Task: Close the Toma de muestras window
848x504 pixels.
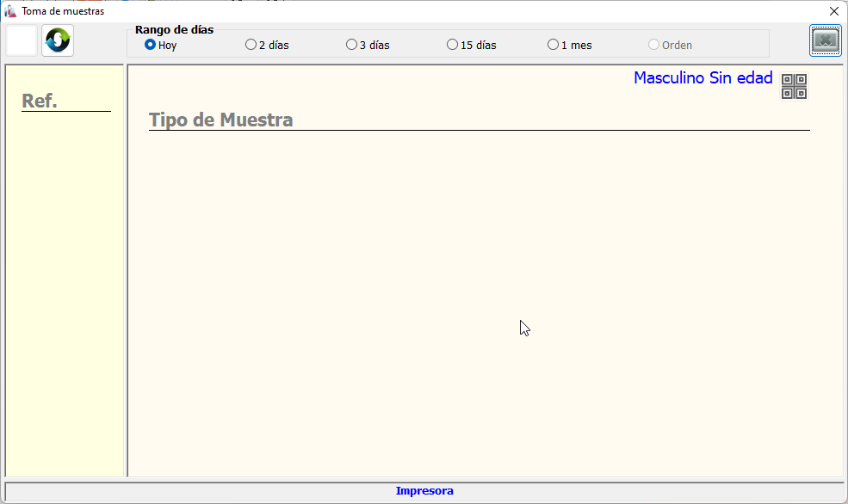Action: tap(834, 11)
